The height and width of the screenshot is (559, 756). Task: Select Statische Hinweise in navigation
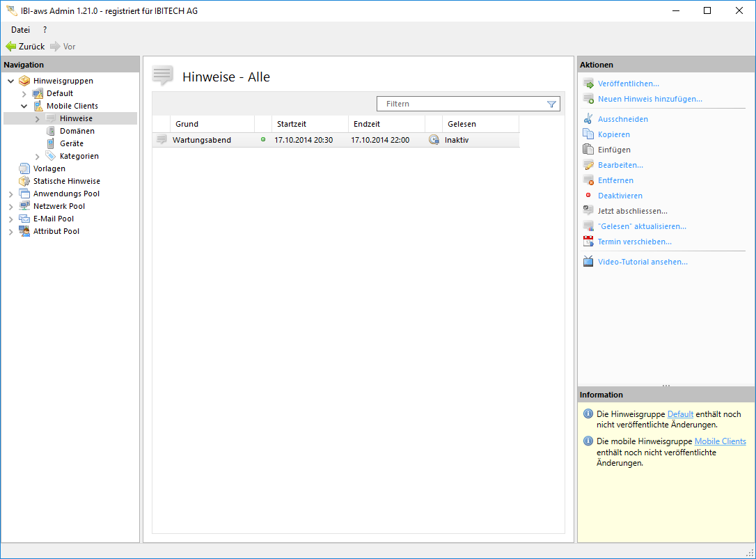[66, 181]
